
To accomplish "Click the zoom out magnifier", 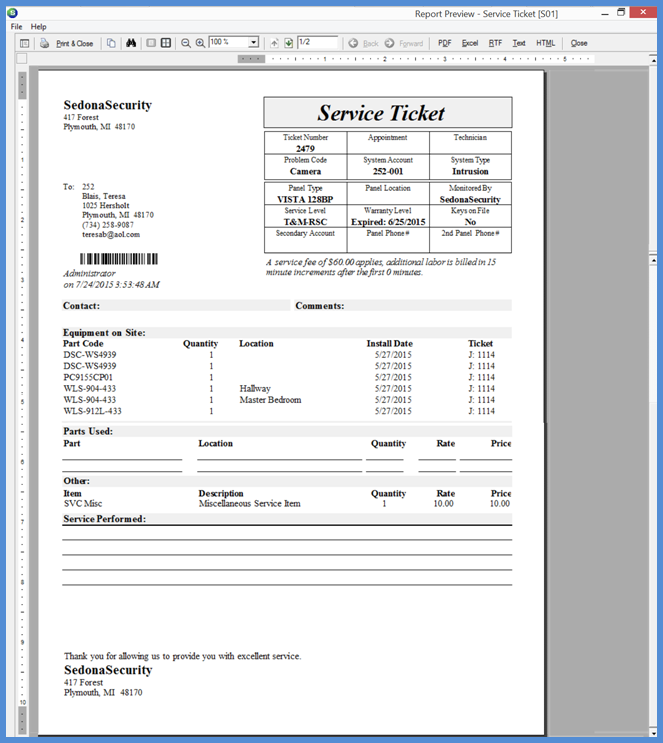I will (x=186, y=43).
